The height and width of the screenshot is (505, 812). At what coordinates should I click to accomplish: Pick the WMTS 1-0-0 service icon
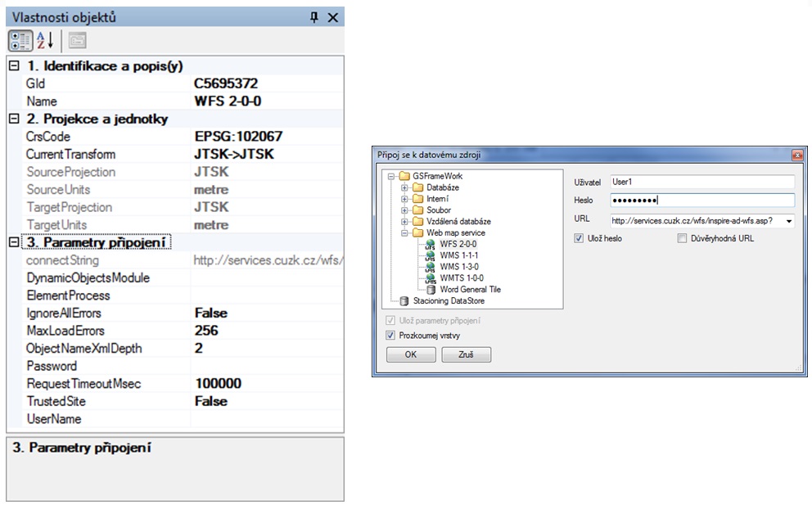coord(429,278)
